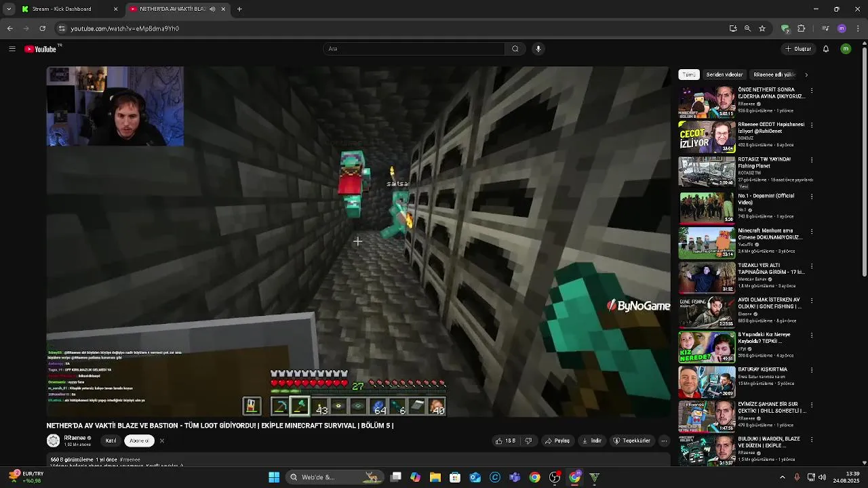Open the YouTube notifications bell
Image resolution: width=868 pixels, height=488 pixels.
[826, 49]
